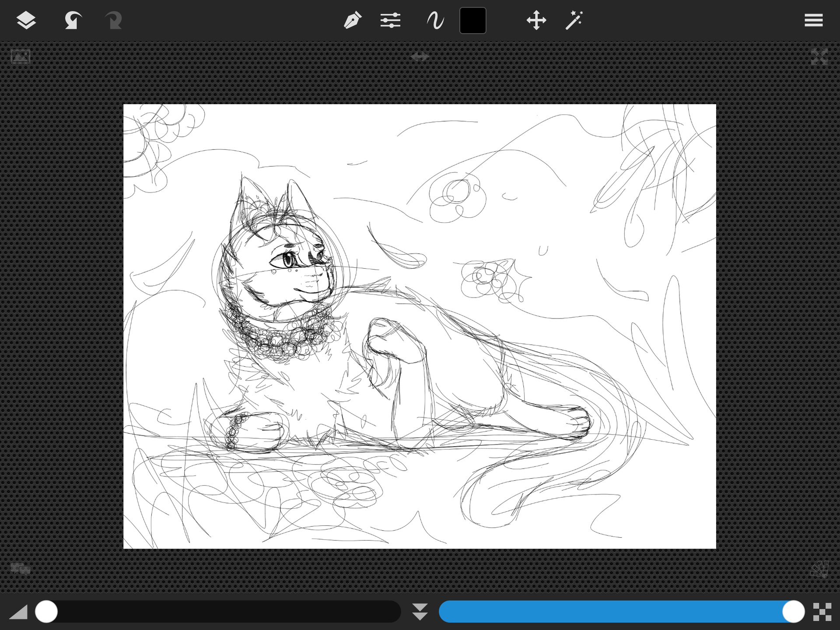This screenshot has height=630, width=840.
Task: Tap the fullscreen expand icon at top right
Action: (819, 56)
